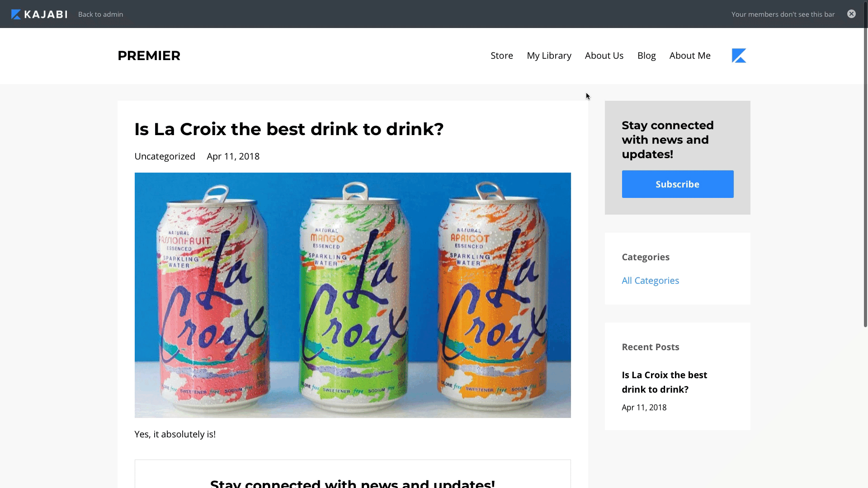Open the Blog menu link
This screenshot has width=868, height=488.
(x=646, y=56)
